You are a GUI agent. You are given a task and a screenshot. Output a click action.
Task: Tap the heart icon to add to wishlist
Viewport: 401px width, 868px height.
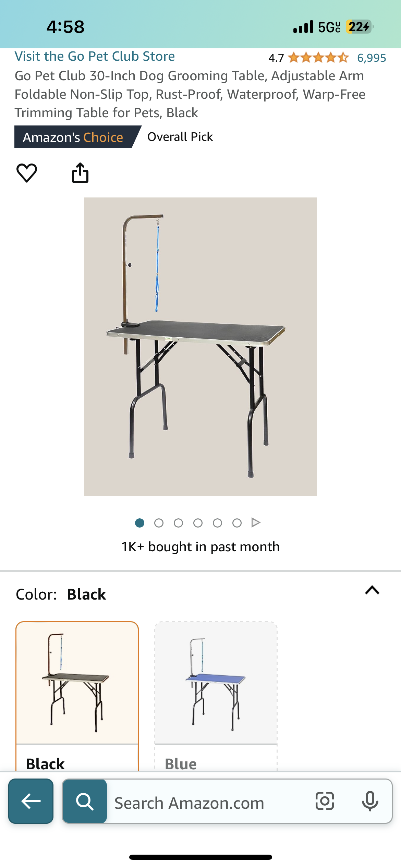pyautogui.click(x=27, y=172)
